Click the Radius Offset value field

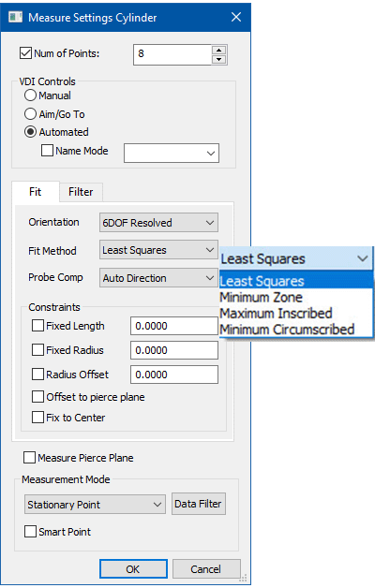coord(174,375)
